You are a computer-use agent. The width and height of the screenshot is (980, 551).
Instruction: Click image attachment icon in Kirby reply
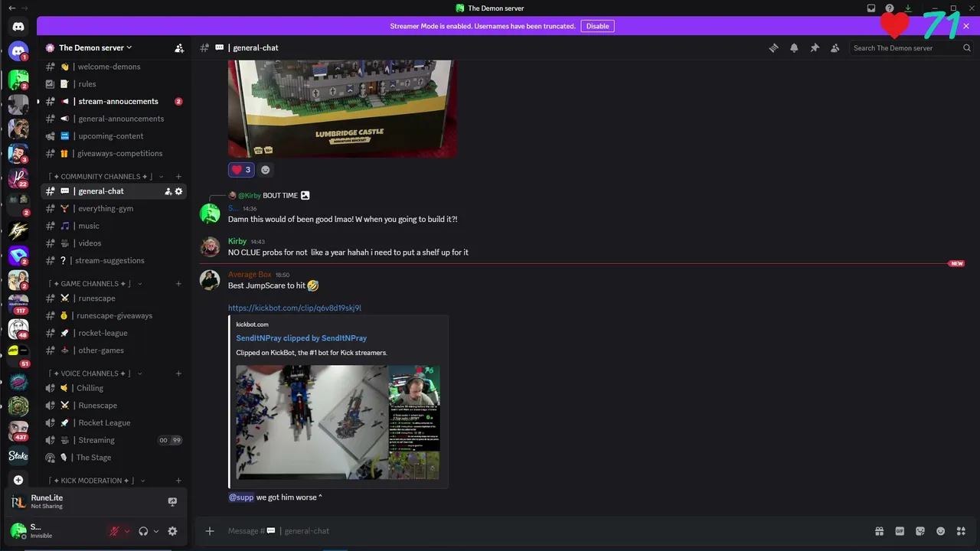pyautogui.click(x=305, y=195)
